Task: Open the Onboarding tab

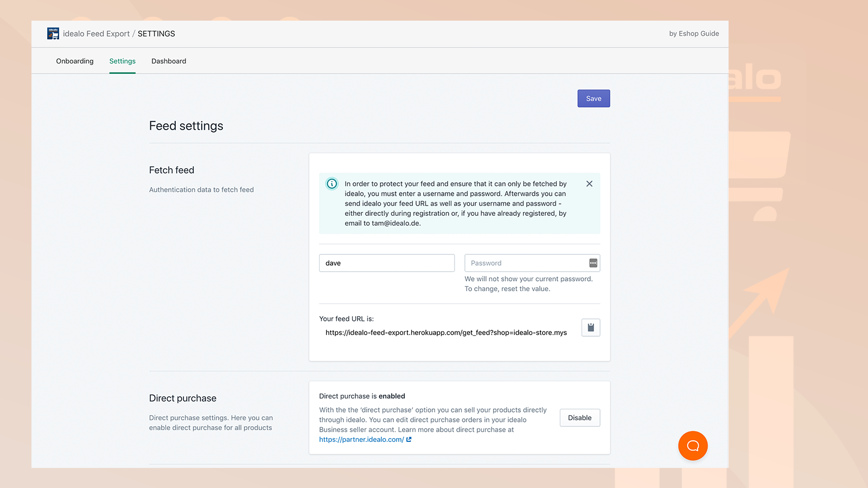Action: pos(75,61)
